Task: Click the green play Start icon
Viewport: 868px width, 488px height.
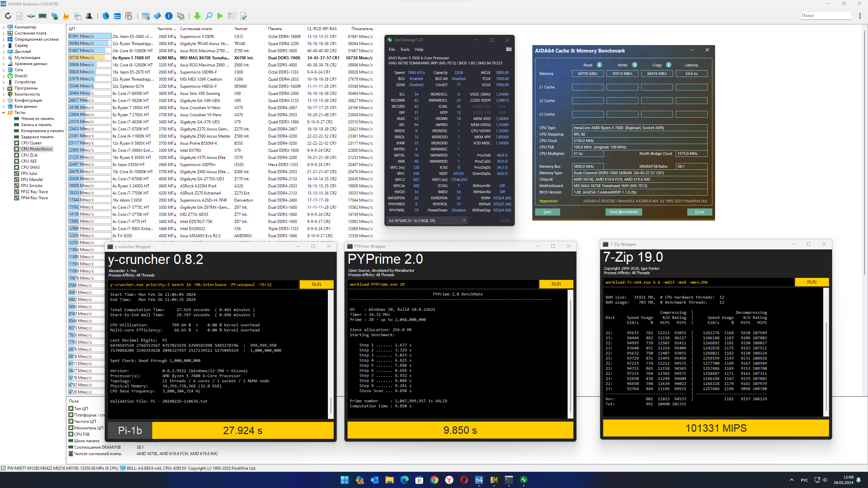Action: coord(220,16)
